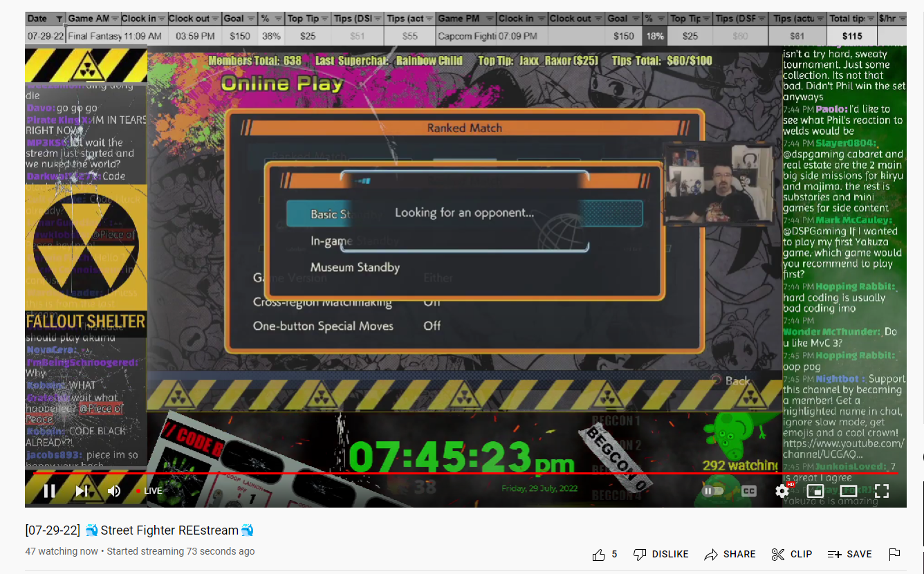924x574 pixels.
Task: Open the Date column filter dropdown
Action: 59,19
